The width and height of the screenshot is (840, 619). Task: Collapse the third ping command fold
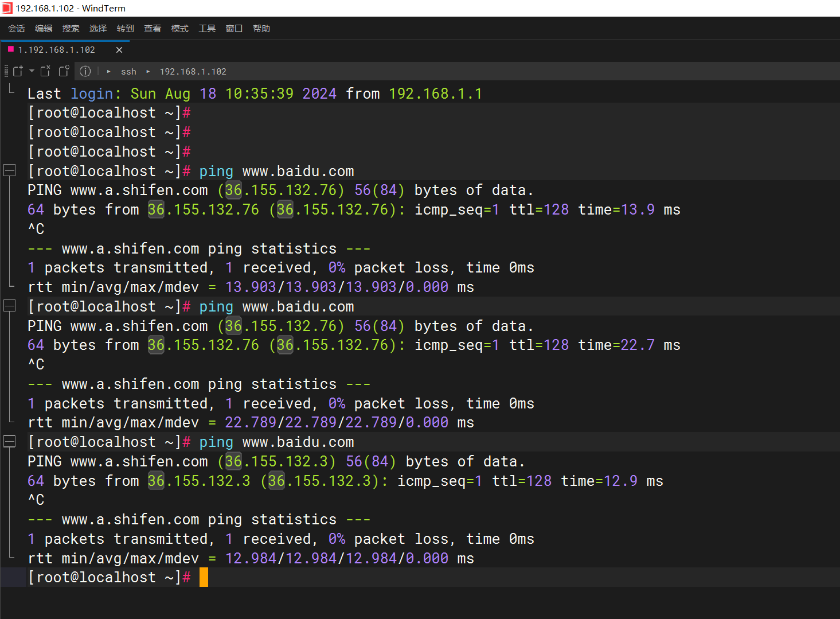tap(10, 441)
